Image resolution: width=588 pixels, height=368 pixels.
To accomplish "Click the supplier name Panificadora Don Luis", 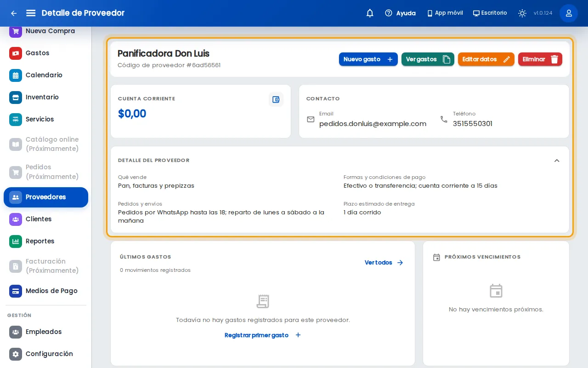I will click(x=164, y=53).
